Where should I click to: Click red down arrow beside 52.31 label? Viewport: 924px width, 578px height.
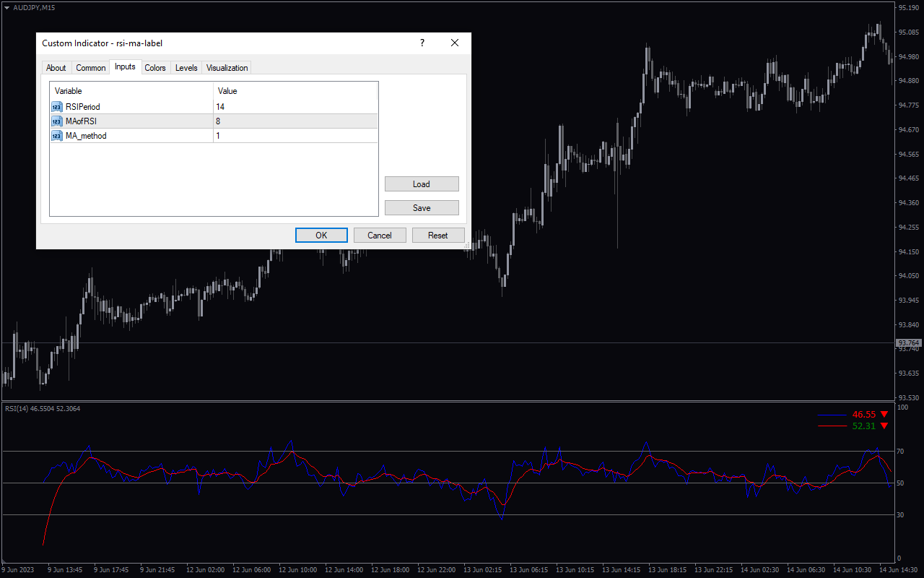[x=884, y=426]
